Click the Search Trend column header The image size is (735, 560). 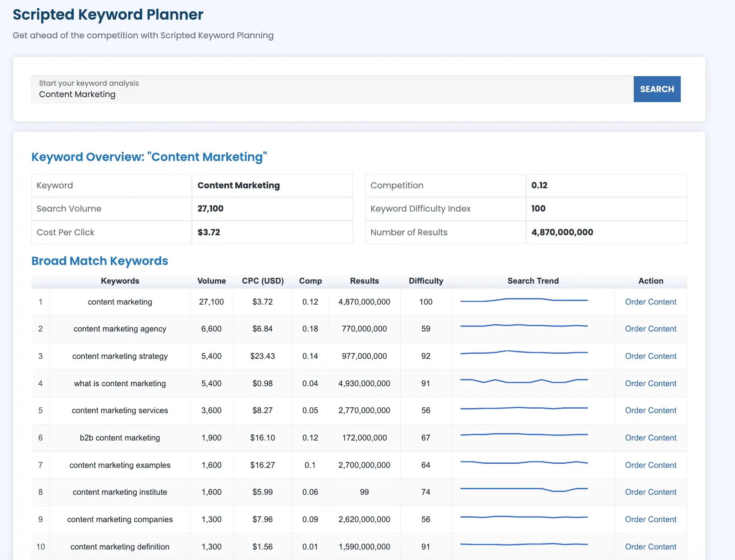point(533,281)
